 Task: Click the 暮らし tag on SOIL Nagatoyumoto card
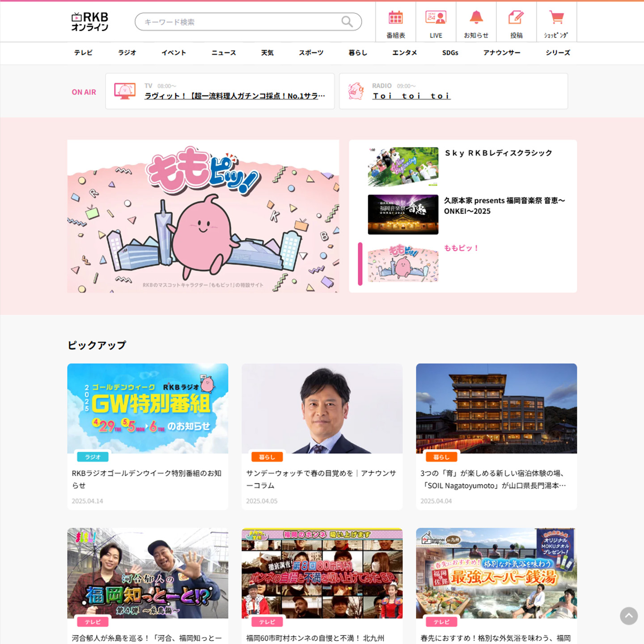click(x=441, y=457)
